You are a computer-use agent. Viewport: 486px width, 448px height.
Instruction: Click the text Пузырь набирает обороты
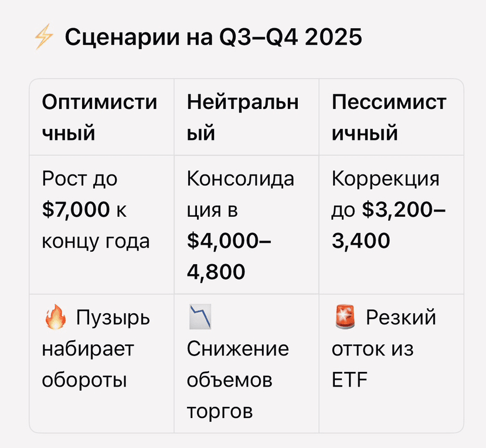(96, 348)
